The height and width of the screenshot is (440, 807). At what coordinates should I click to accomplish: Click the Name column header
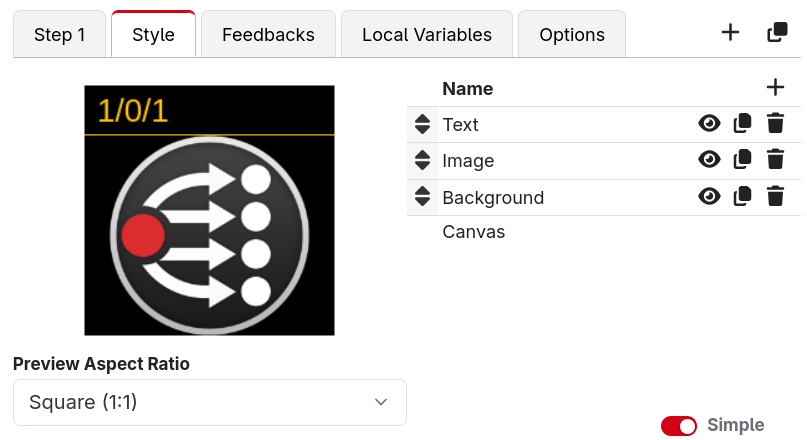pos(467,89)
